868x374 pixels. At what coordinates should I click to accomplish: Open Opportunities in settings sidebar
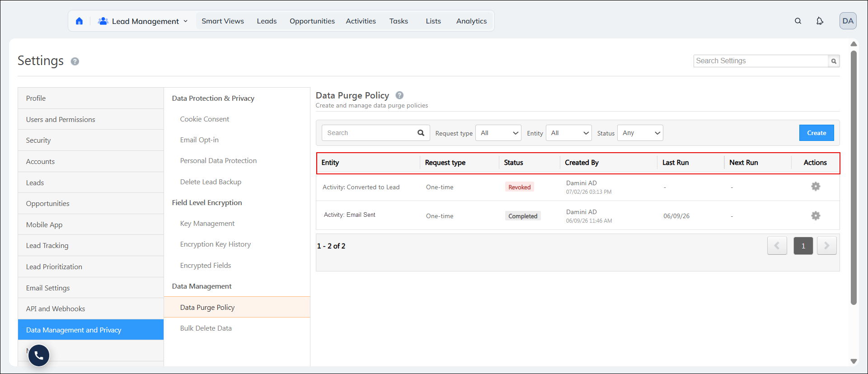click(x=91, y=203)
